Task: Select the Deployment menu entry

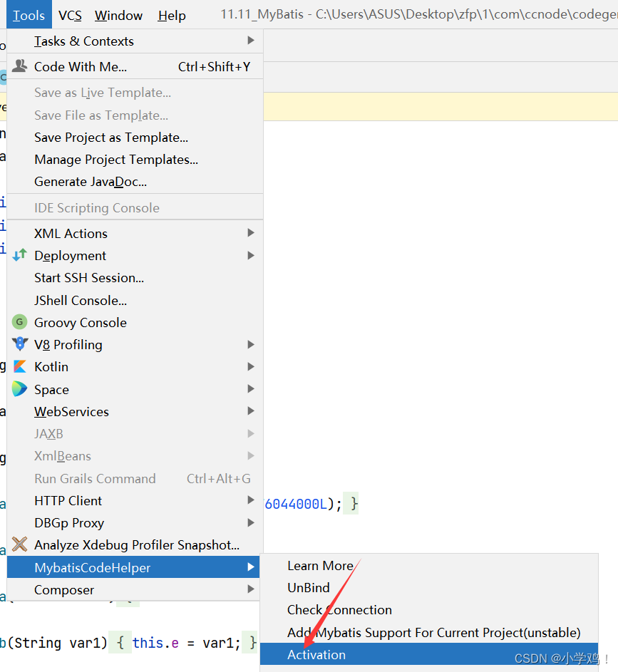Action: point(135,255)
